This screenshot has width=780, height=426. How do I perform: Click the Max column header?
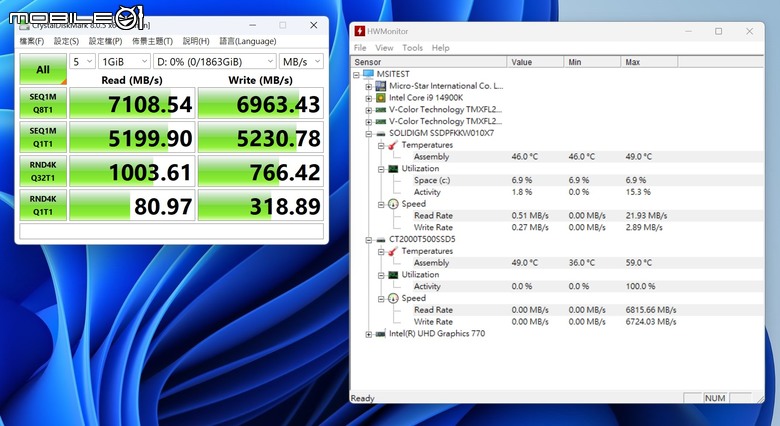(x=649, y=62)
